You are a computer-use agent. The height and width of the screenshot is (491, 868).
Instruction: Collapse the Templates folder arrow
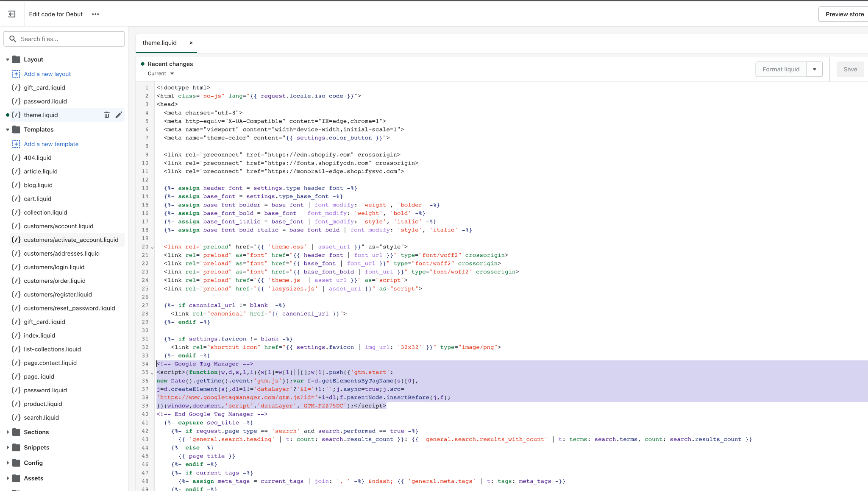[8, 129]
